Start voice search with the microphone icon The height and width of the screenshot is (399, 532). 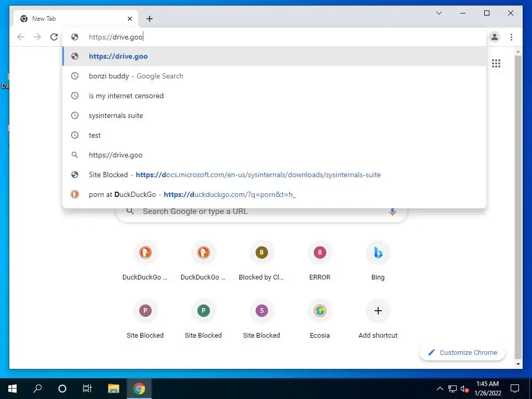[392, 212]
